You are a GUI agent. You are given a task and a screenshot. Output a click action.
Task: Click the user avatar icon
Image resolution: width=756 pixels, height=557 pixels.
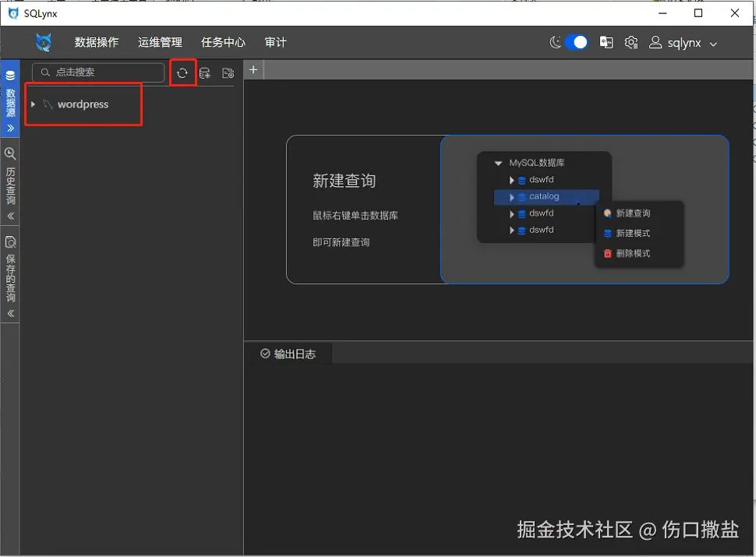click(655, 42)
